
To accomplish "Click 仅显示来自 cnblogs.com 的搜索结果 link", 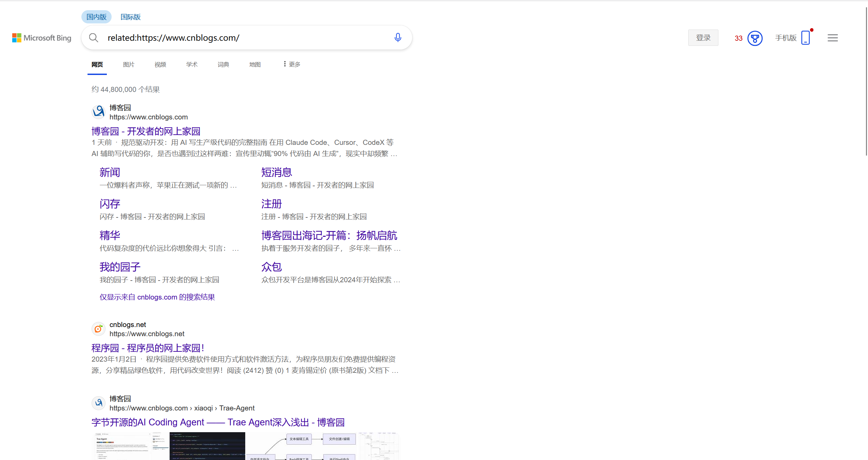I will coord(157,297).
